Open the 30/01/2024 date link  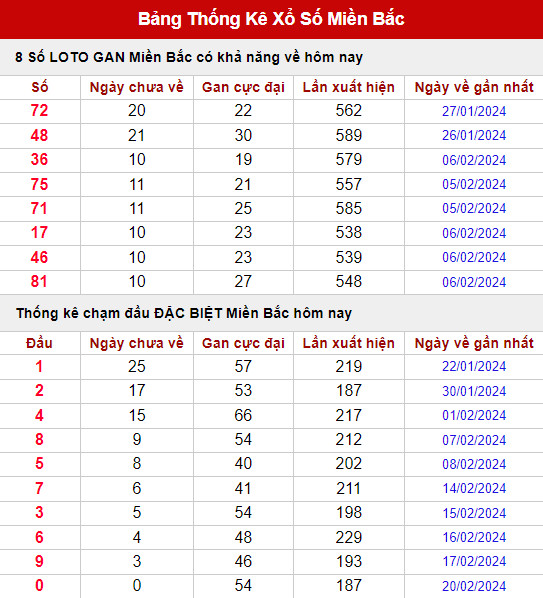474,391
